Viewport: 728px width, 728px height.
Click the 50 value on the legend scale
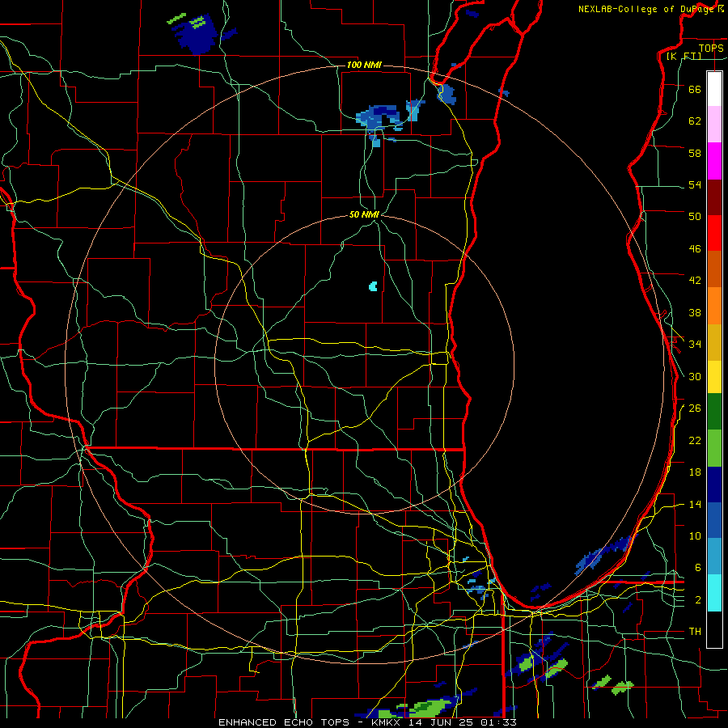tap(695, 216)
